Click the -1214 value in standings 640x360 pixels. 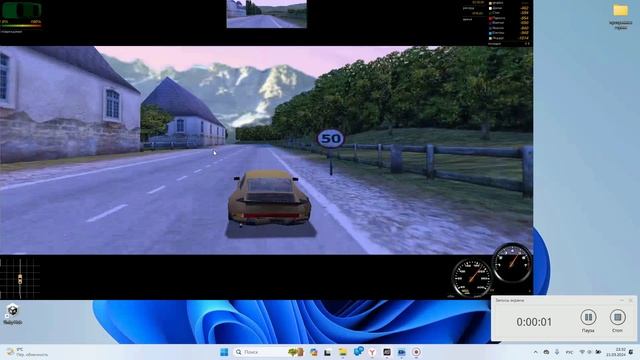(x=524, y=38)
